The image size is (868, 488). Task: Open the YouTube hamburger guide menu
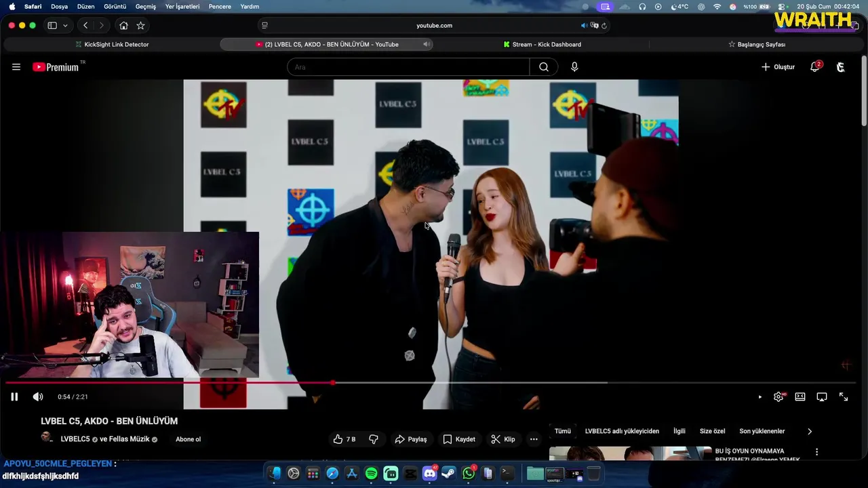click(16, 67)
